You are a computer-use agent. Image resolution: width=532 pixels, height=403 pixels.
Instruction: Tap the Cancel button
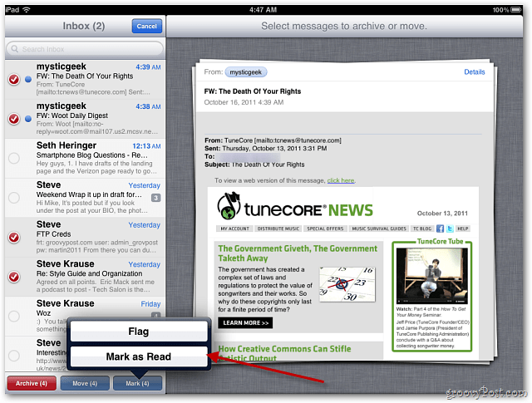pos(147,26)
